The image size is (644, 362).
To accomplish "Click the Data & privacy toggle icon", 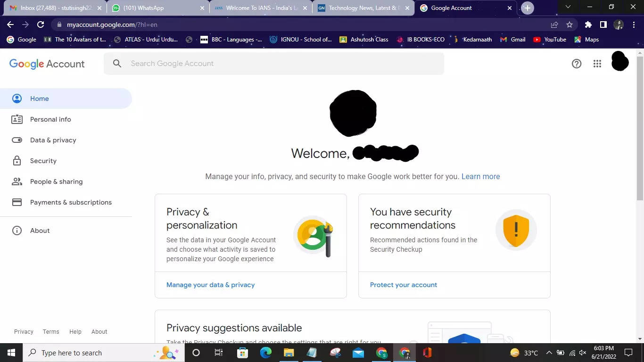I will point(17,140).
